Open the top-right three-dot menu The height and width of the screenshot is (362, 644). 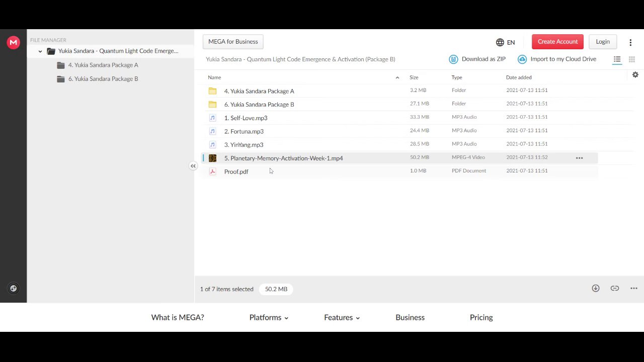pos(630,42)
